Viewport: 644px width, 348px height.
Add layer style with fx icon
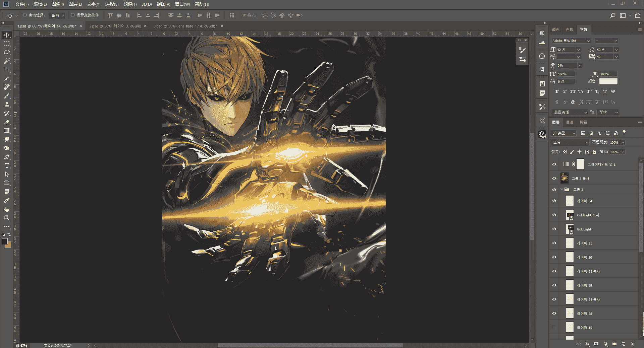point(587,344)
